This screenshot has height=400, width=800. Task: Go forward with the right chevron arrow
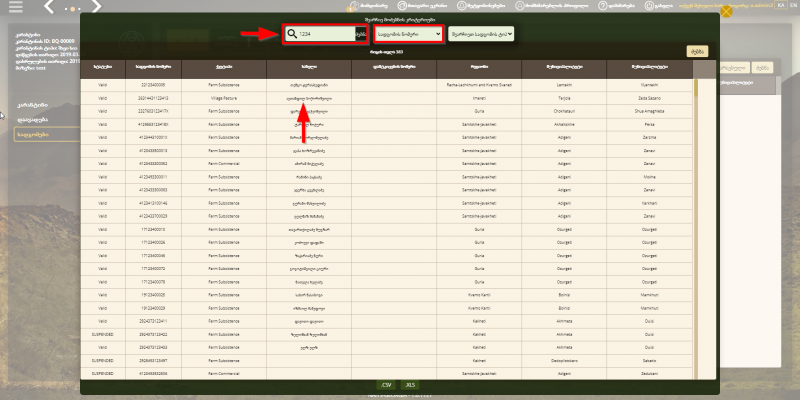(x=96, y=7)
